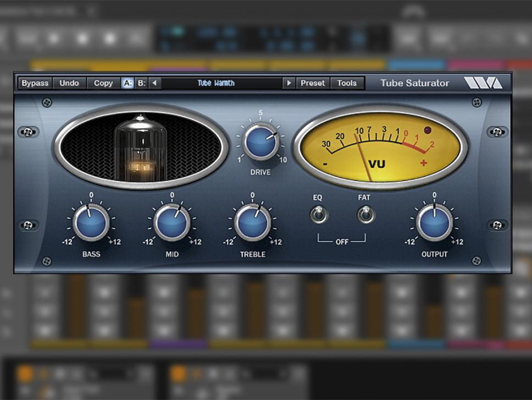Click the Treble knob

[252, 223]
